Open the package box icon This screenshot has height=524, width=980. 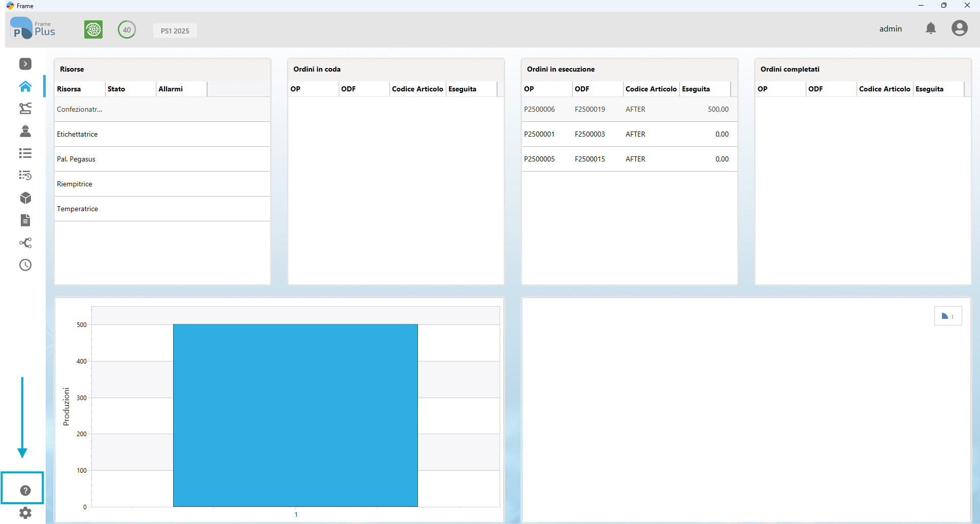tap(25, 198)
